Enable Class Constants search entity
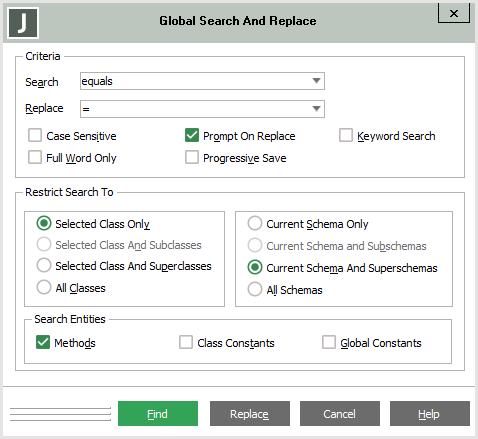The height and width of the screenshot is (439, 478). (186, 342)
